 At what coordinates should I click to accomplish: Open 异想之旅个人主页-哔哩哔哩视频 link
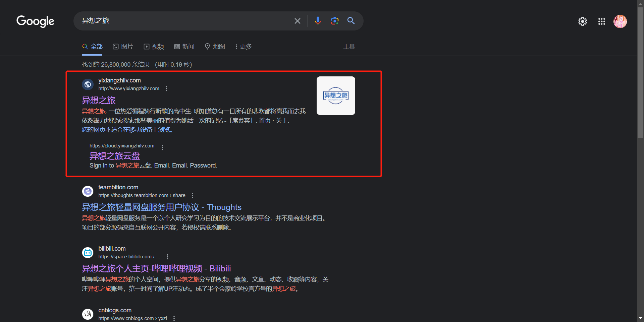156,269
